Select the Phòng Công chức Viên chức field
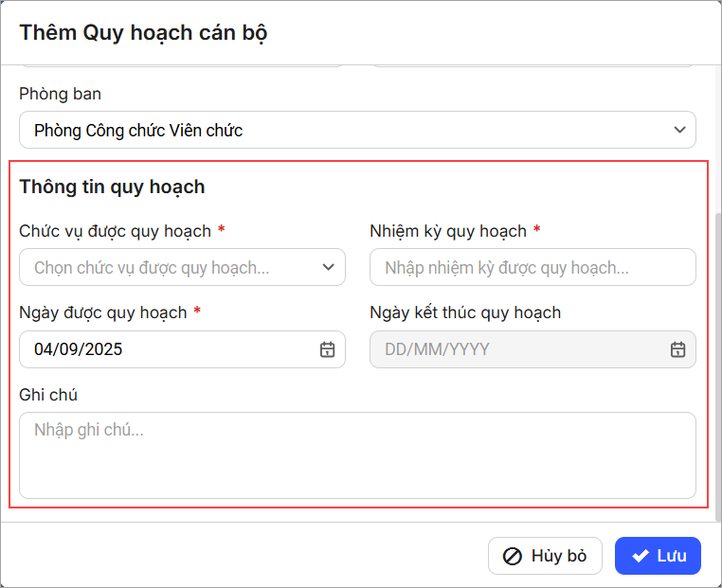The width and height of the screenshot is (722, 588). (341, 130)
